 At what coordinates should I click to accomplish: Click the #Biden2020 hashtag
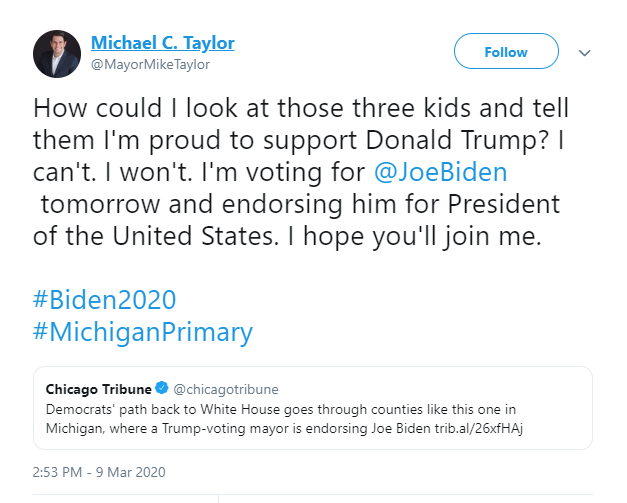(105, 299)
